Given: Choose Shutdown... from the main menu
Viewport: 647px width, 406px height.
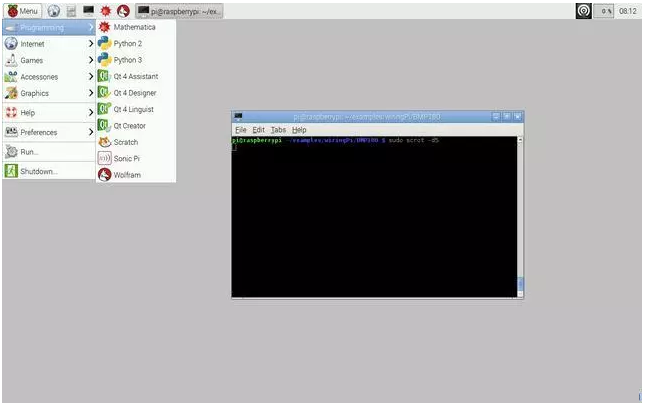Looking at the screenshot, I should [x=39, y=171].
